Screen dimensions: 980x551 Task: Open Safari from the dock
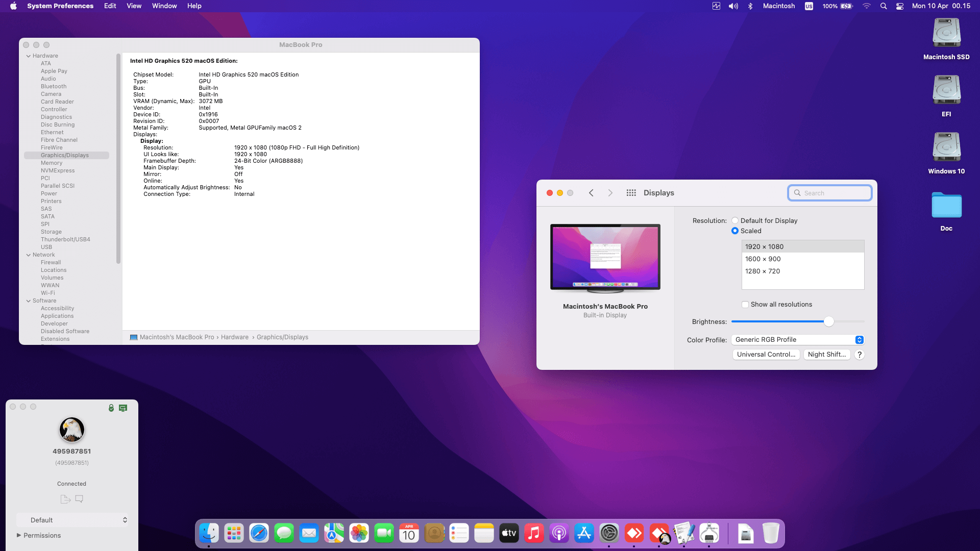tap(259, 534)
